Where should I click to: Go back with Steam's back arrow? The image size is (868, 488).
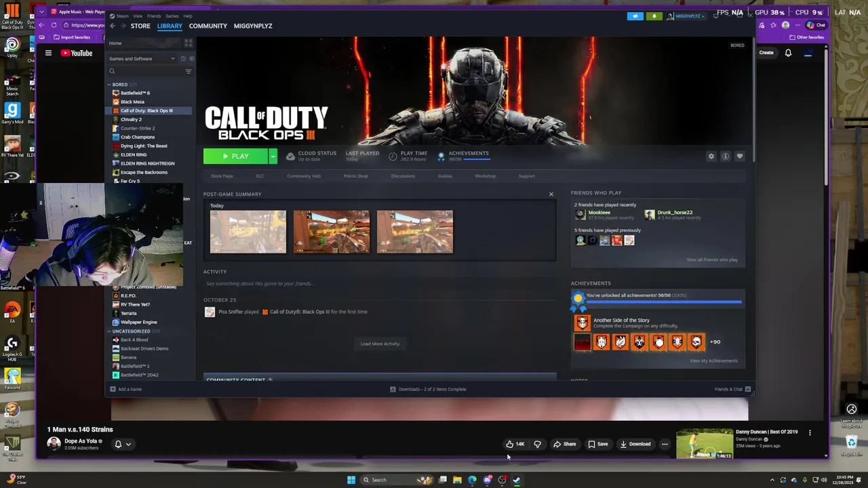pos(113,26)
